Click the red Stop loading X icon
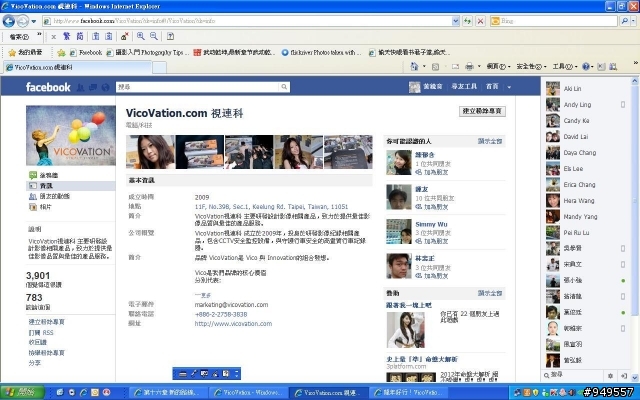The image size is (640, 400). click(480, 21)
